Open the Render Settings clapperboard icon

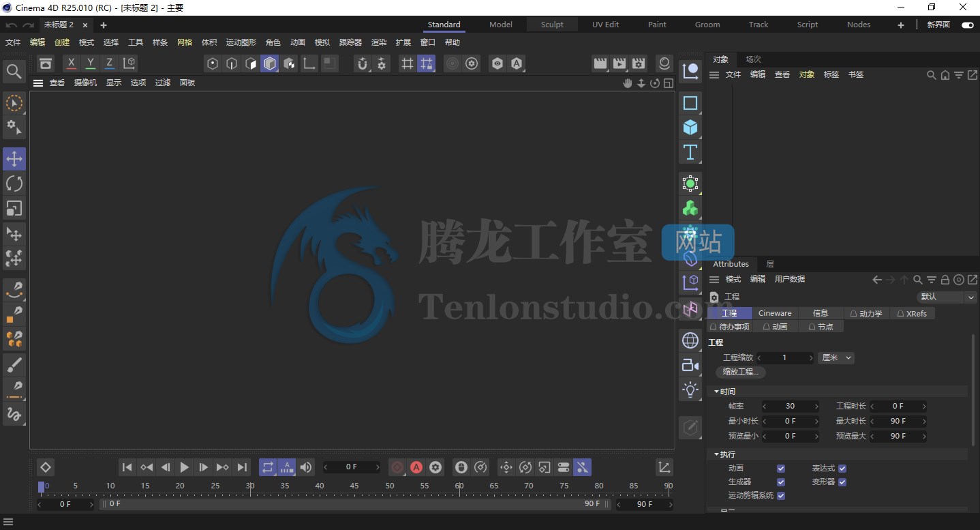[x=639, y=63]
